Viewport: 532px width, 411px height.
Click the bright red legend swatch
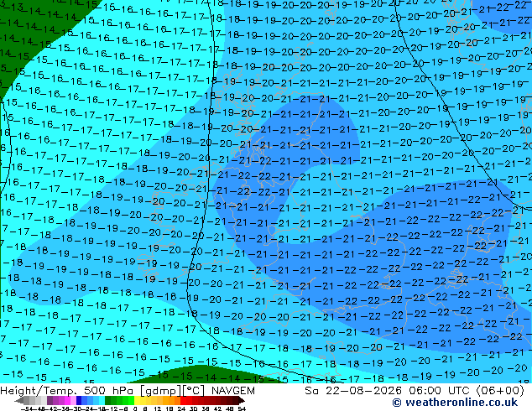tap(183, 400)
